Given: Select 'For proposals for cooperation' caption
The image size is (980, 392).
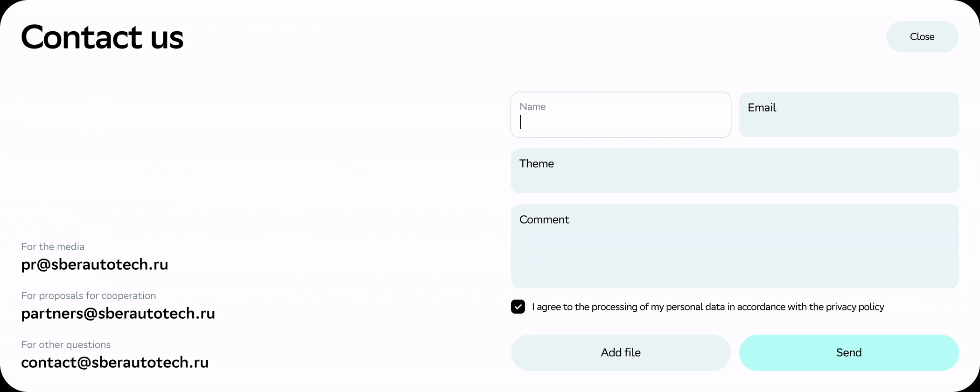Looking at the screenshot, I should point(88,296).
